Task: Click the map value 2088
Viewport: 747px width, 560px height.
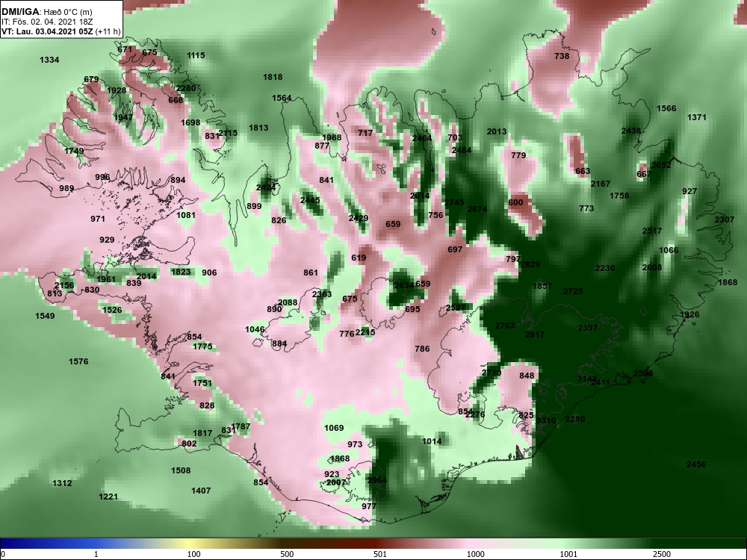Action: (288, 303)
